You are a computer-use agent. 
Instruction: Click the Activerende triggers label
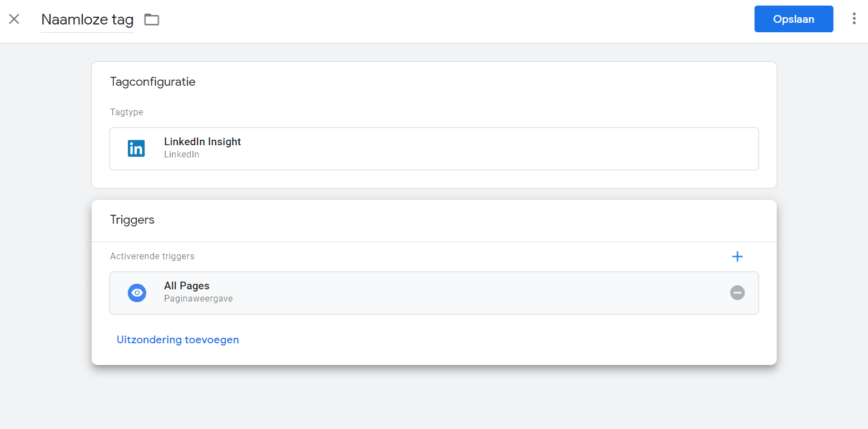(152, 257)
